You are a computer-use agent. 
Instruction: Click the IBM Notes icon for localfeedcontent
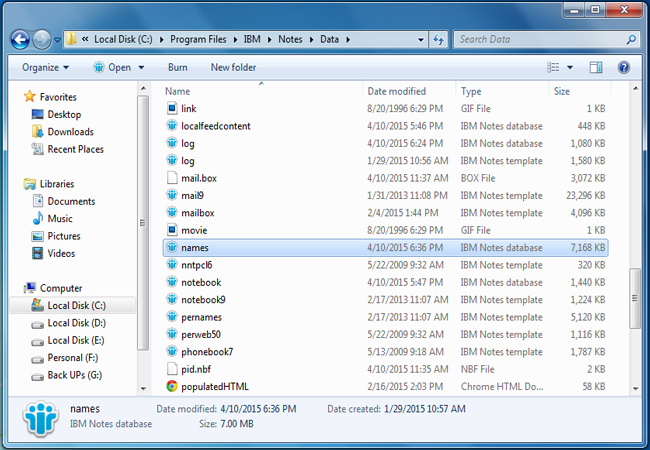click(172, 126)
